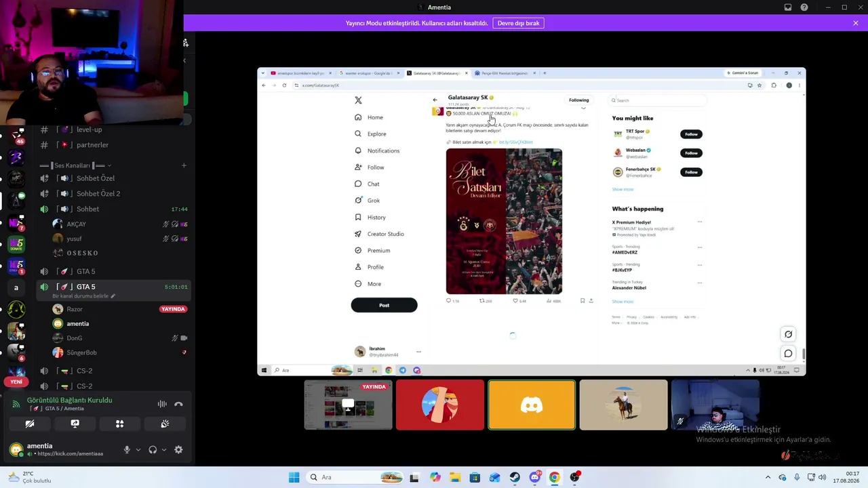The height and width of the screenshot is (488, 868).
Task: Share your screen from voice panel
Action: pyautogui.click(x=75, y=424)
